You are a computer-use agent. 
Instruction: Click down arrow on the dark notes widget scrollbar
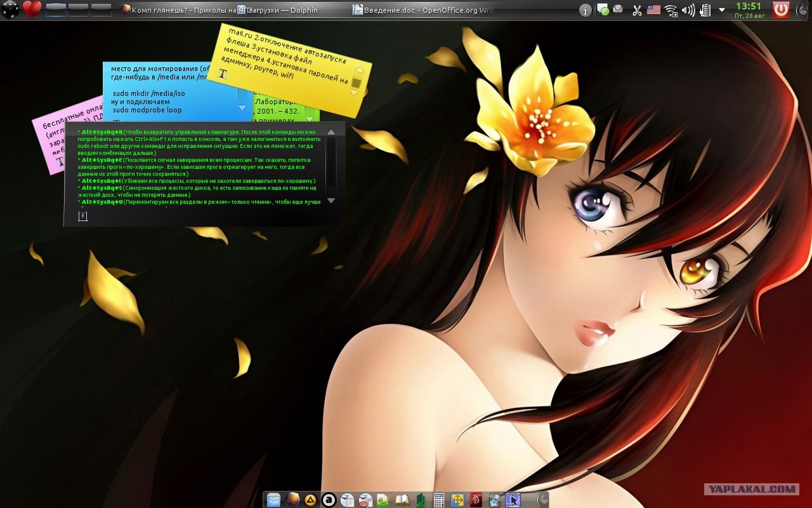(331, 200)
